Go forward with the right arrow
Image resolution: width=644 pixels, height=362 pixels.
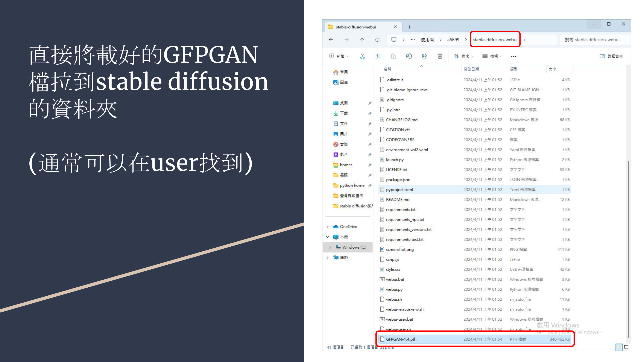pyautogui.click(x=346, y=39)
